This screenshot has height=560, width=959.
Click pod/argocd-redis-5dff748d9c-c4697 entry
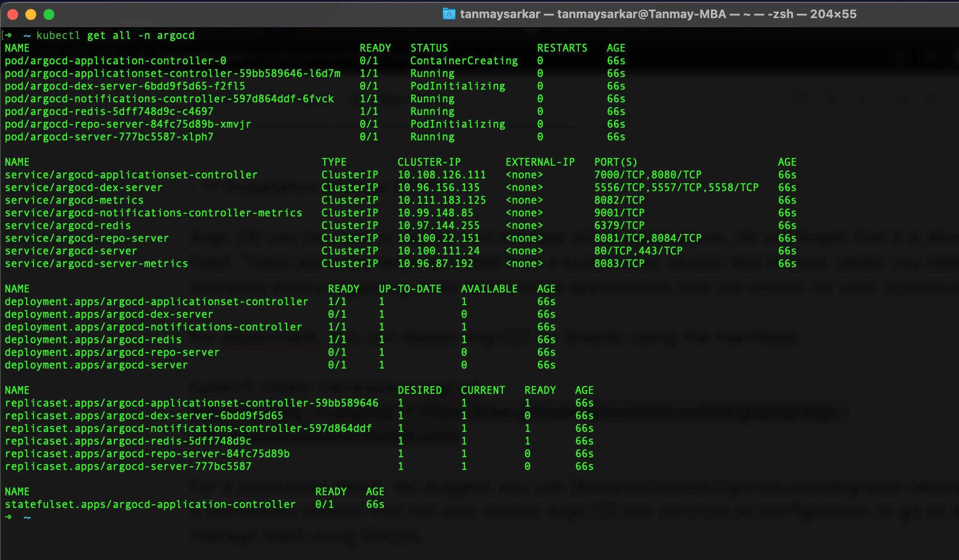click(x=109, y=111)
